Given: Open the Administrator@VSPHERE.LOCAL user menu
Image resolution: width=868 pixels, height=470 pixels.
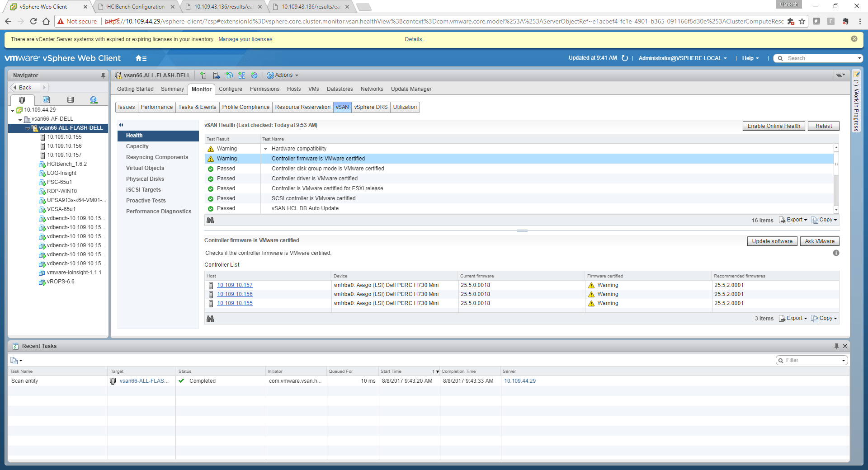Looking at the screenshot, I should coord(682,58).
